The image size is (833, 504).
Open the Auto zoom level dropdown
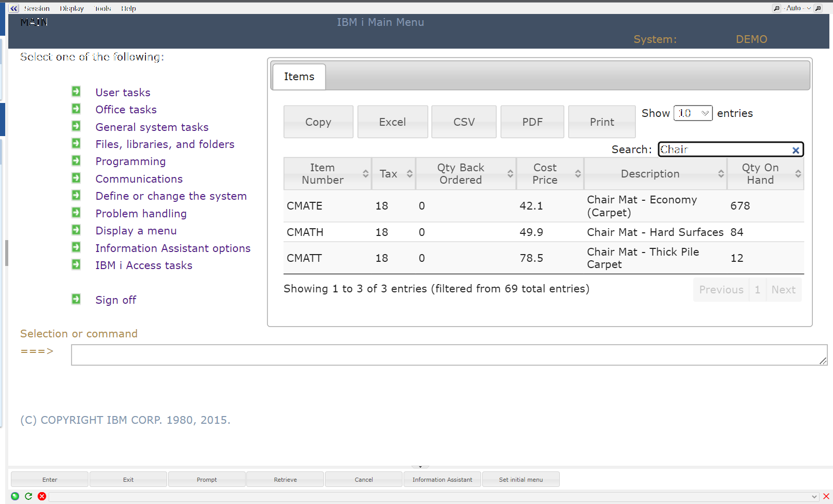tap(797, 8)
